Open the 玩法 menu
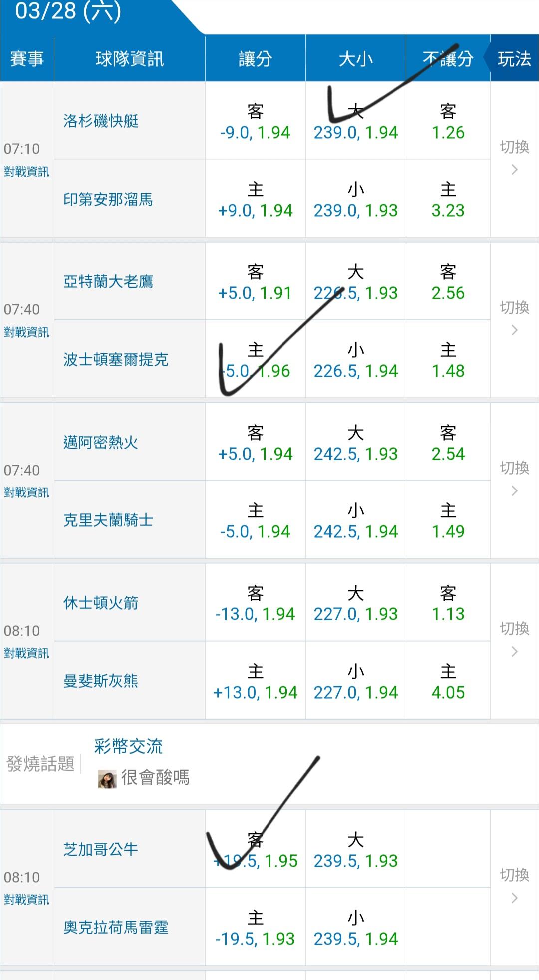Viewport: 539px width, 980px height. (x=514, y=59)
